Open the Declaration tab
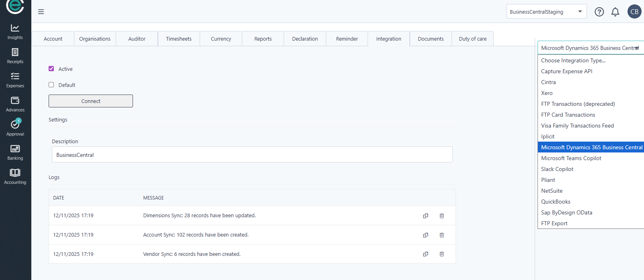 (305, 39)
